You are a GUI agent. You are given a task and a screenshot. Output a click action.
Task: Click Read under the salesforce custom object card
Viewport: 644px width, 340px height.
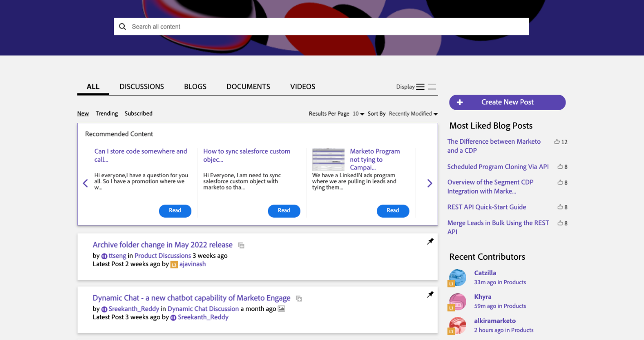[284, 211]
